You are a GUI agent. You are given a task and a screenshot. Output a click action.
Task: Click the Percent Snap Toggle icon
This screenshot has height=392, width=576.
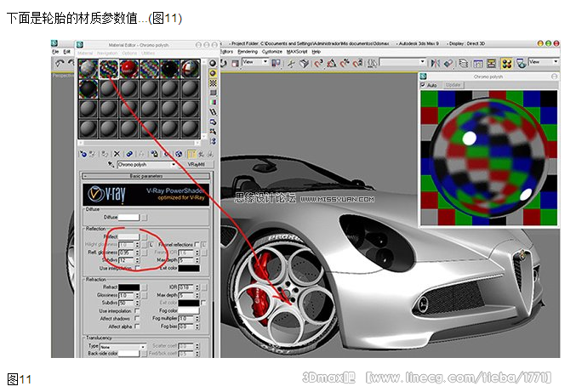[x=345, y=63]
